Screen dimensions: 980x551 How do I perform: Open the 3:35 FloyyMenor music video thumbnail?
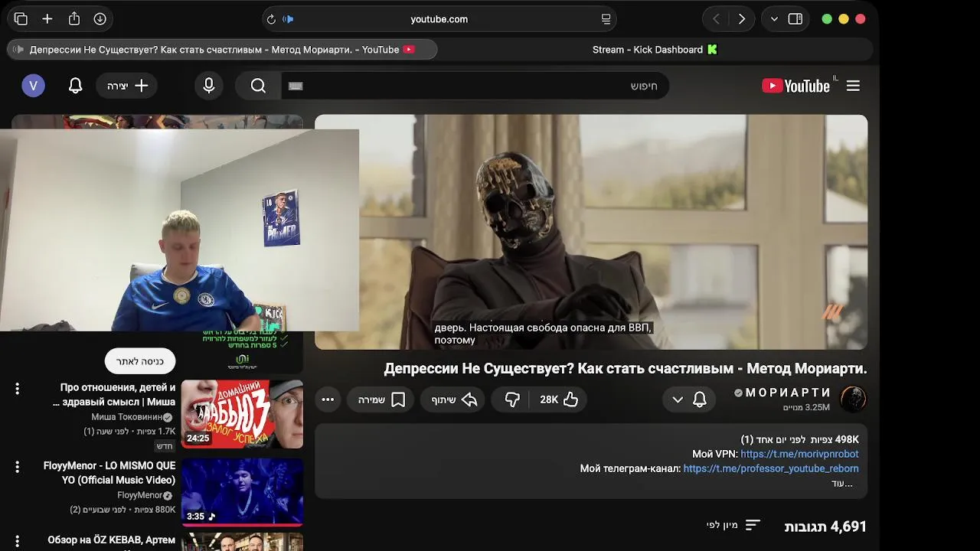pos(242,492)
